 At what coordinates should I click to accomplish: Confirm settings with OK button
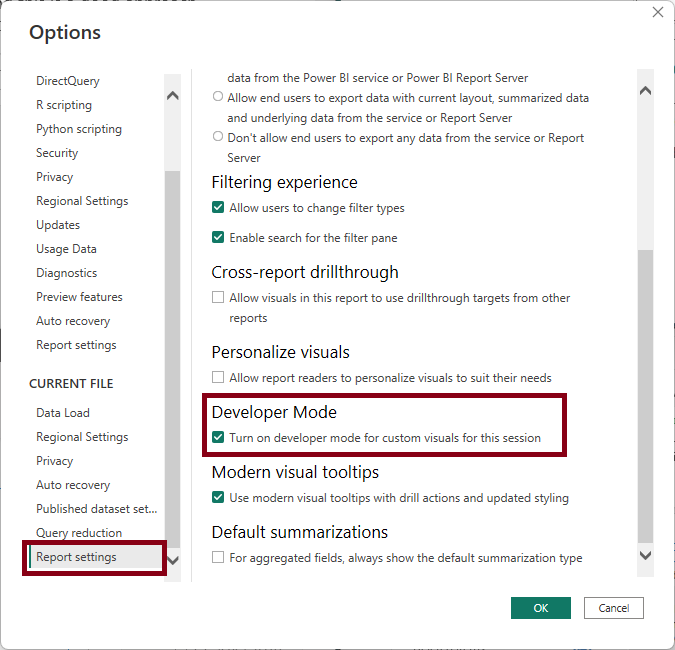click(541, 608)
